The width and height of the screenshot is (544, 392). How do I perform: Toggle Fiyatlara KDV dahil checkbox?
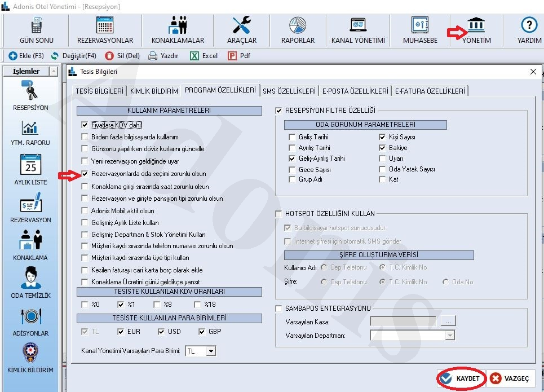click(x=85, y=125)
